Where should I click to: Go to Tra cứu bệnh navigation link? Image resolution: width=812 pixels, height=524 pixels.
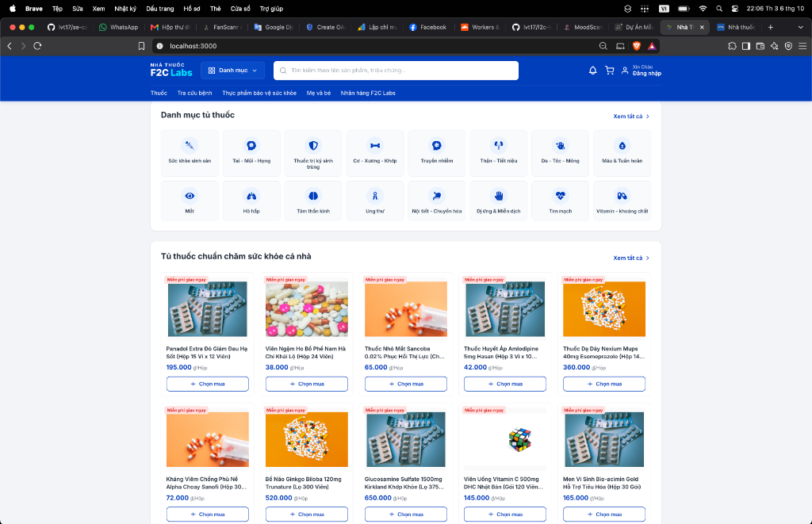pyautogui.click(x=195, y=94)
